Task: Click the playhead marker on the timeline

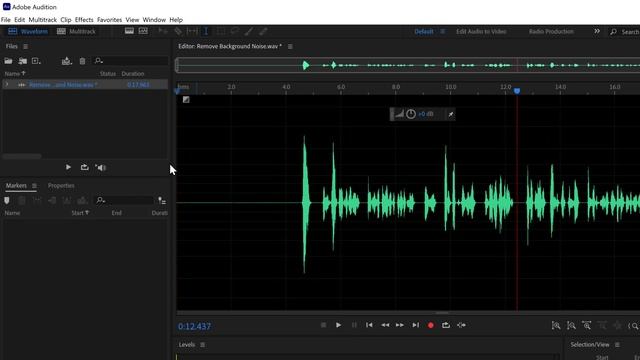Action: click(x=517, y=91)
